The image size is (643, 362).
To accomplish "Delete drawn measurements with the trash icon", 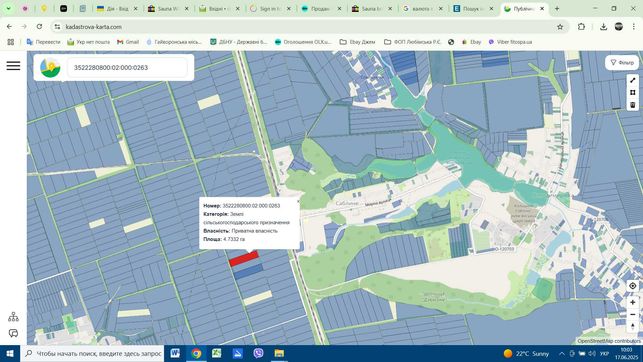I will pyautogui.click(x=633, y=105).
